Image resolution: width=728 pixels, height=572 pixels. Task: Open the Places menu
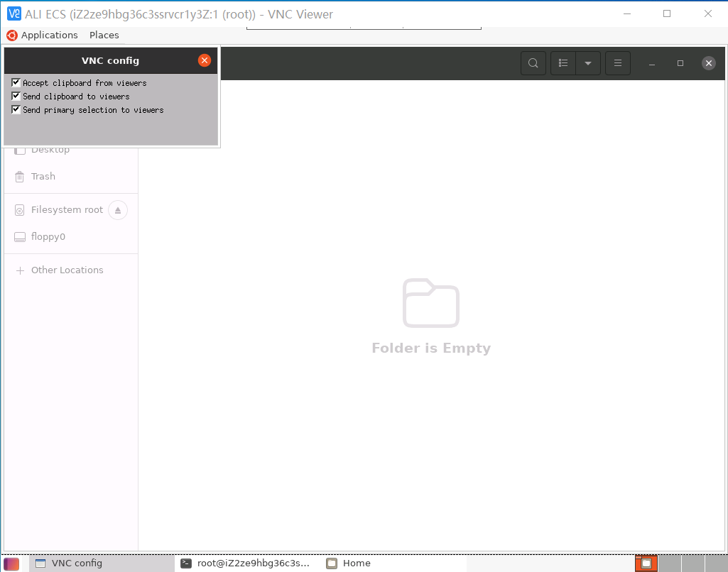[104, 35]
